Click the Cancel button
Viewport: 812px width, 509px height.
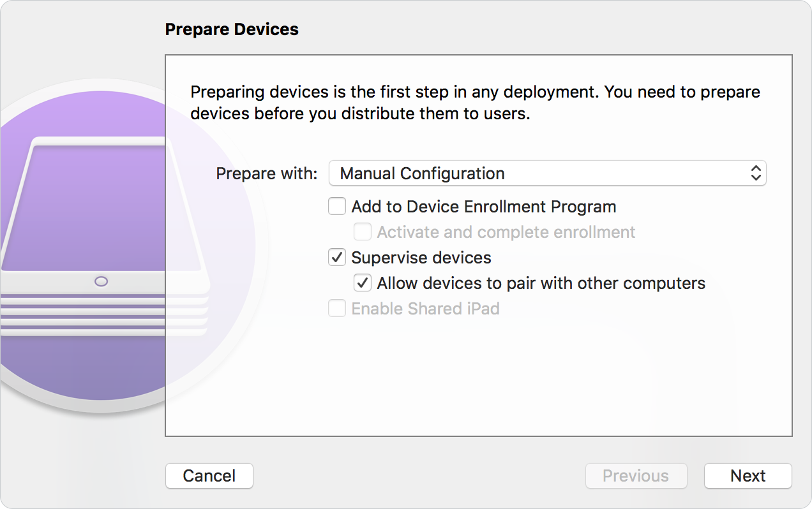click(x=209, y=476)
